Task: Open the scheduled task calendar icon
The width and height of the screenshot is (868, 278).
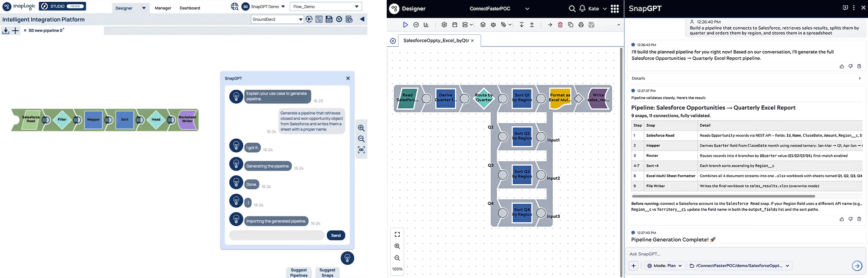Action: point(455,25)
